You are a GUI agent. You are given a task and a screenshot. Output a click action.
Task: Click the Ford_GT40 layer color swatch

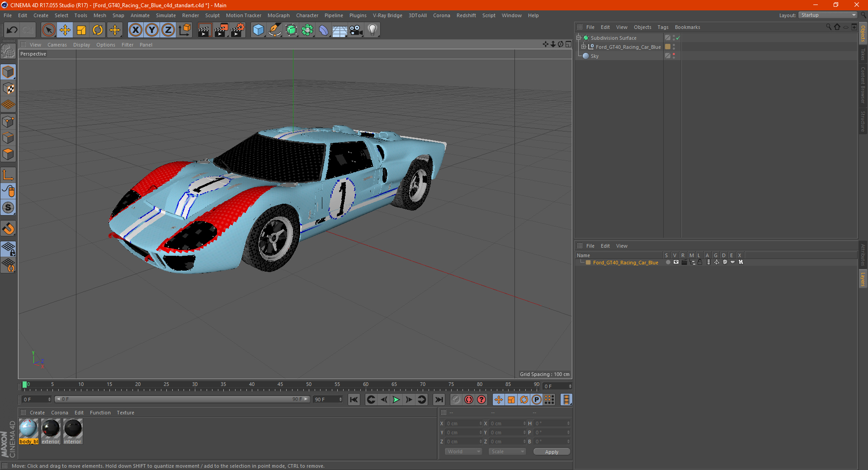[588, 263]
